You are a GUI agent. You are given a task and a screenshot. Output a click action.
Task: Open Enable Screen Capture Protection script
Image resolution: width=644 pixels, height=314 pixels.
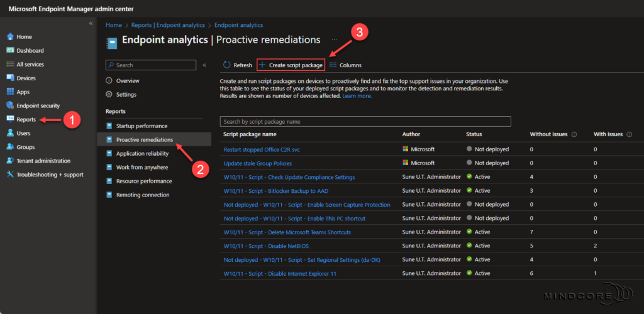click(x=307, y=205)
